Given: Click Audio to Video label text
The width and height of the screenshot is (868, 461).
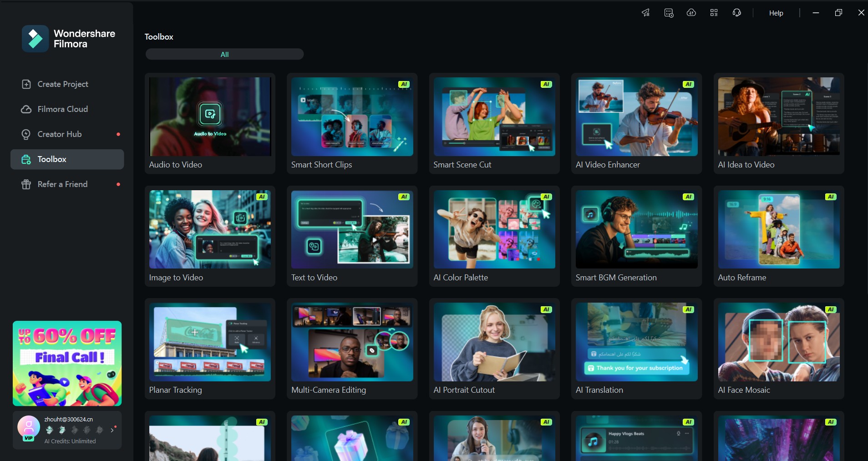Looking at the screenshot, I should 176,165.
